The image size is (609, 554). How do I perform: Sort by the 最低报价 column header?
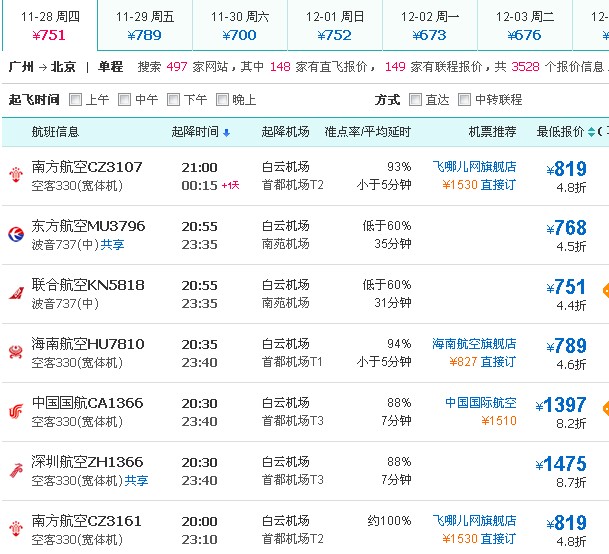point(560,132)
